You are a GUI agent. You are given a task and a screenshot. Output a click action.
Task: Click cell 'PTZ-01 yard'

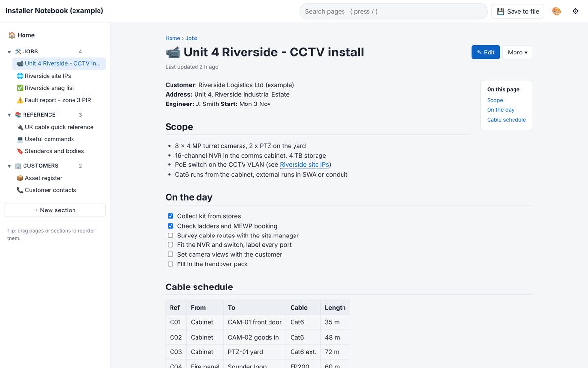tap(255, 352)
